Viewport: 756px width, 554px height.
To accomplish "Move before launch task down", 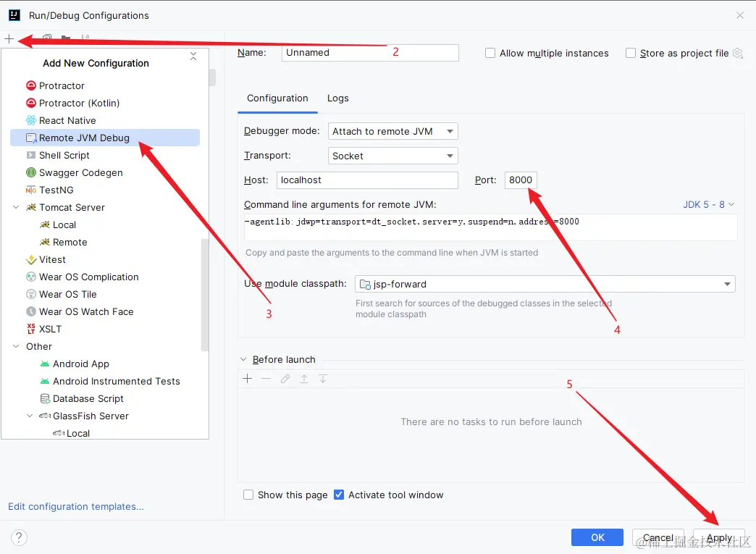I will pos(322,379).
